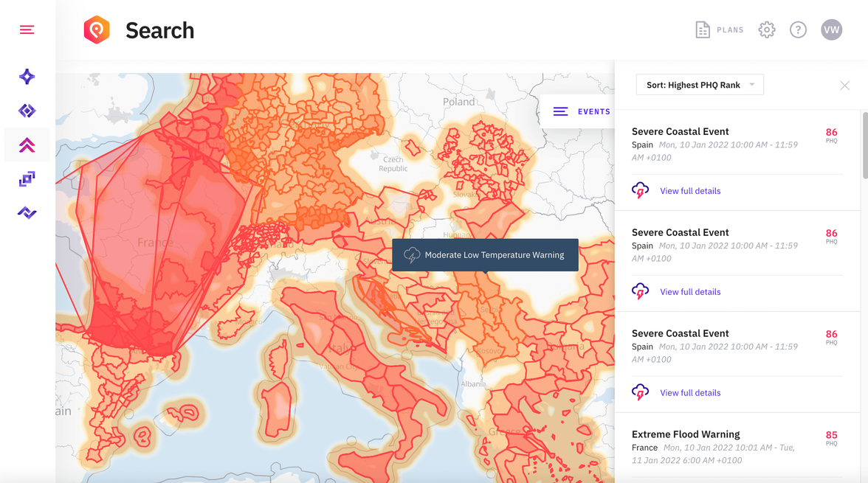
Task: View full details for the third Severe Coastal Event
Action: pos(690,392)
